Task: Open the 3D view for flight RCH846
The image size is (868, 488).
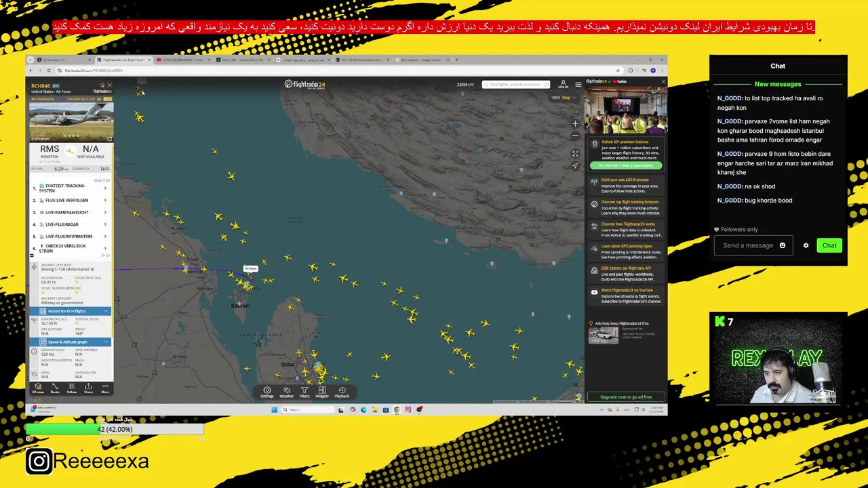Action: [38, 388]
